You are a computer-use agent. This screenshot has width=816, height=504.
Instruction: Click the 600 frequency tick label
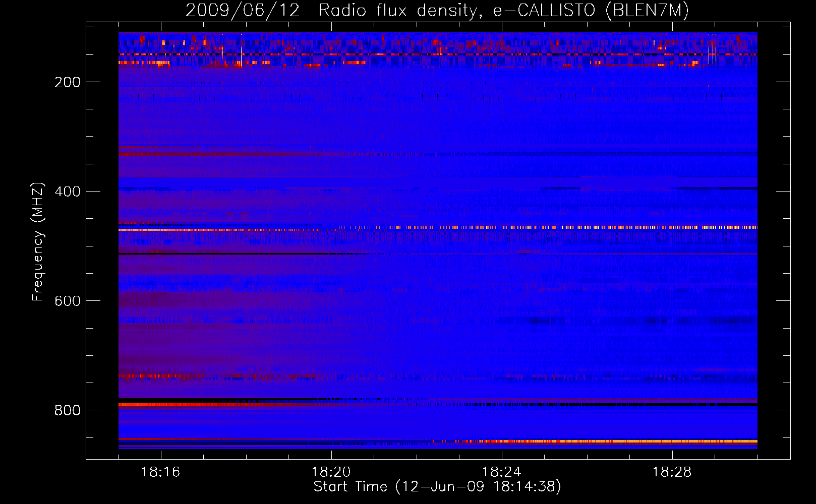(68, 301)
